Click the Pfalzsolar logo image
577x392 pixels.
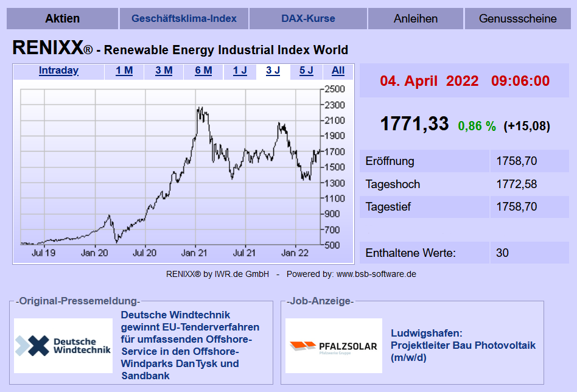point(334,346)
